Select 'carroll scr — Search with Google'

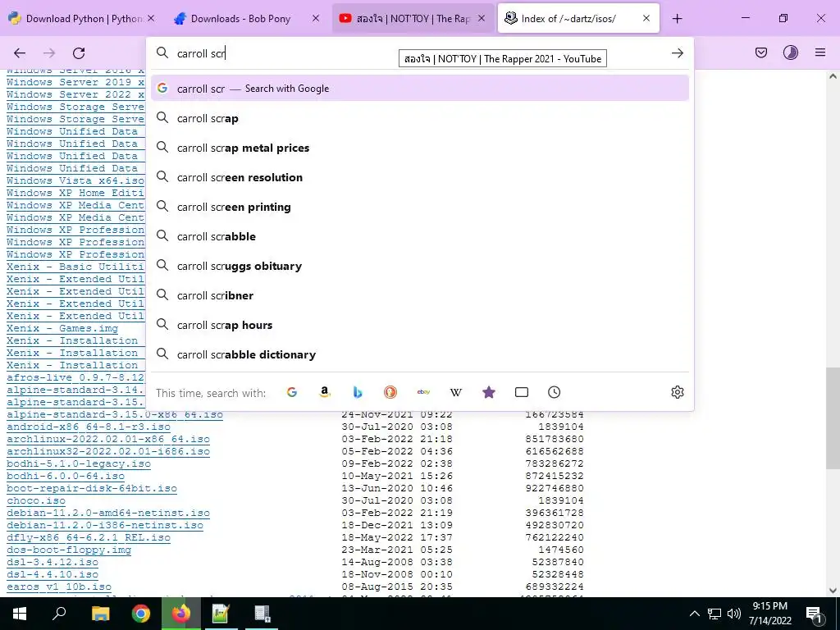419,89
